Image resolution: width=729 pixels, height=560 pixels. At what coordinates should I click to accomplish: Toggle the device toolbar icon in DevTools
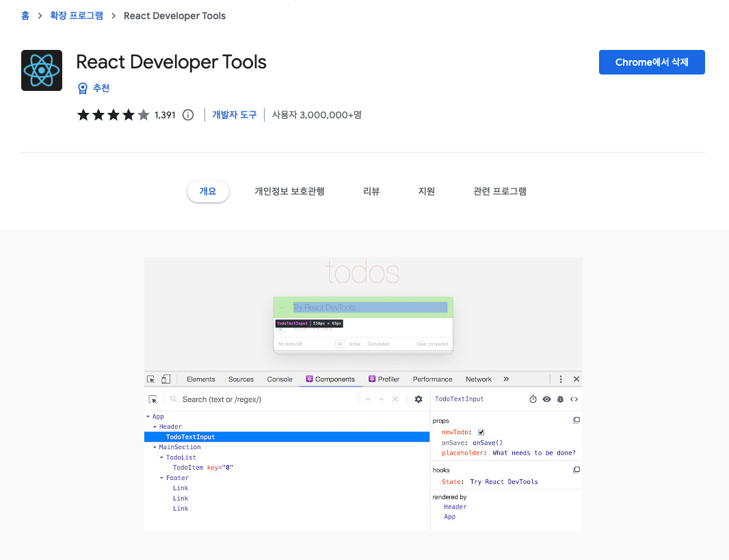coord(166,379)
